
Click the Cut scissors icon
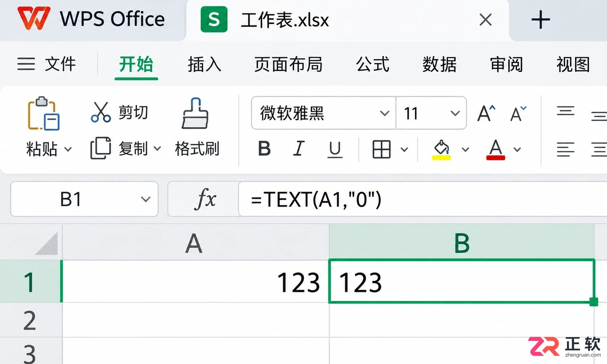click(x=101, y=112)
